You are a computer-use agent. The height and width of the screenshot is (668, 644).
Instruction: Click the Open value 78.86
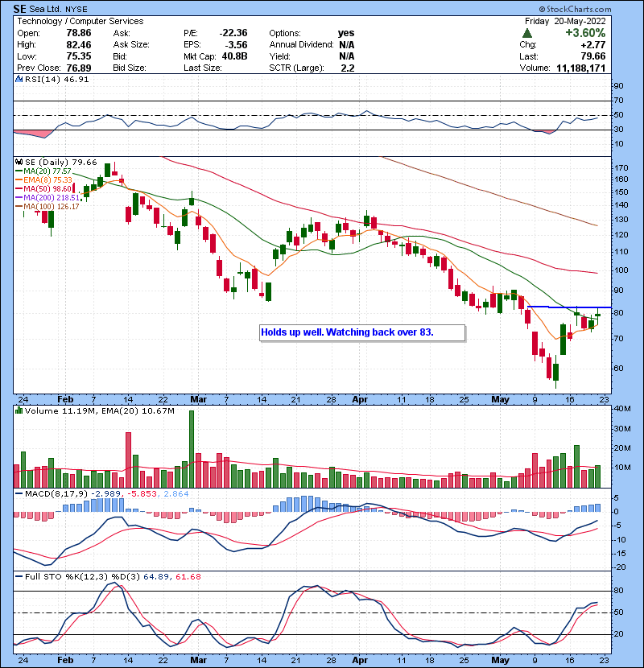tap(78, 33)
